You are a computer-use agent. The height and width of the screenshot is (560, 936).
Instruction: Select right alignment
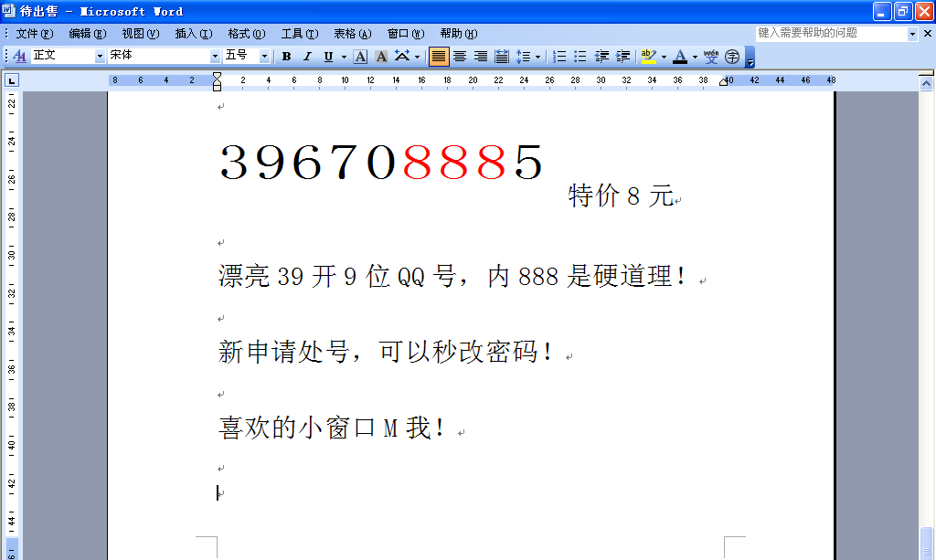pyautogui.click(x=481, y=56)
